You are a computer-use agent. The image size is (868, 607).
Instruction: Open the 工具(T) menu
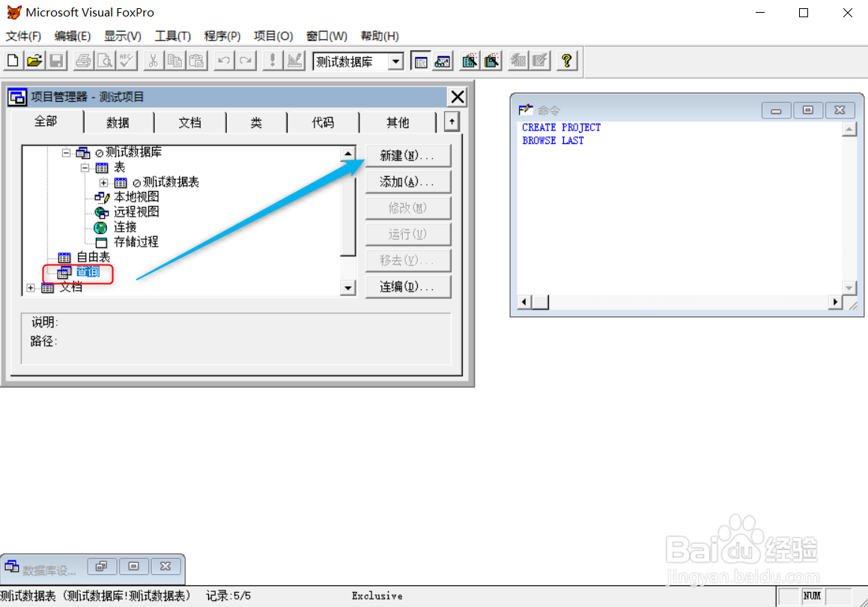173,36
